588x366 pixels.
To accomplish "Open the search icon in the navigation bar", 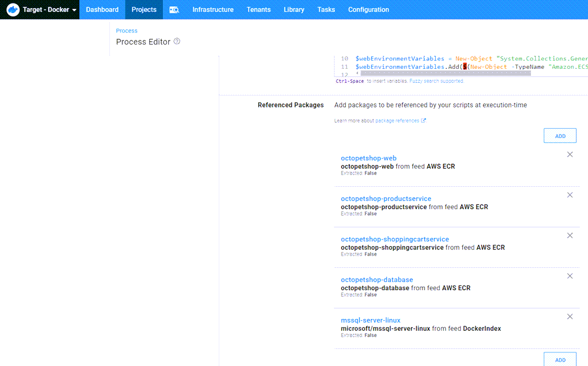I will 174,9.
